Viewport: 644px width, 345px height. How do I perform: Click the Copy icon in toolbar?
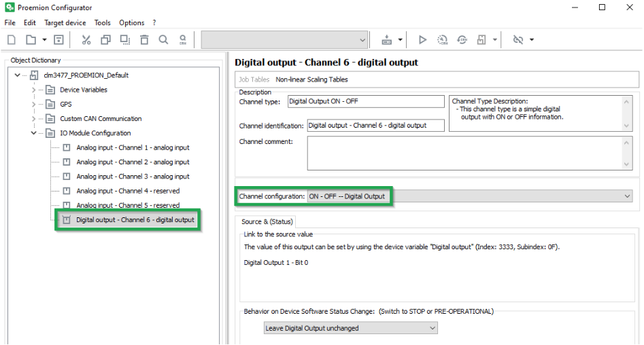coord(105,40)
